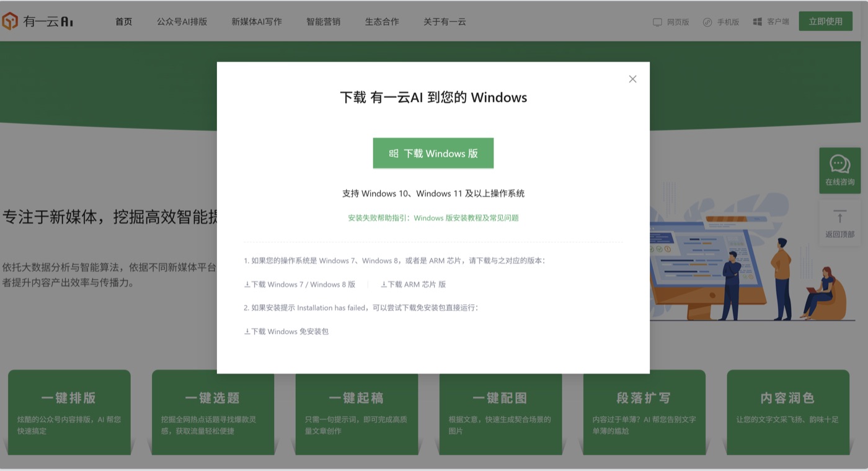Viewport: 868px width, 471px height.
Task: Click the 网页版 monitor icon
Action: (x=657, y=22)
